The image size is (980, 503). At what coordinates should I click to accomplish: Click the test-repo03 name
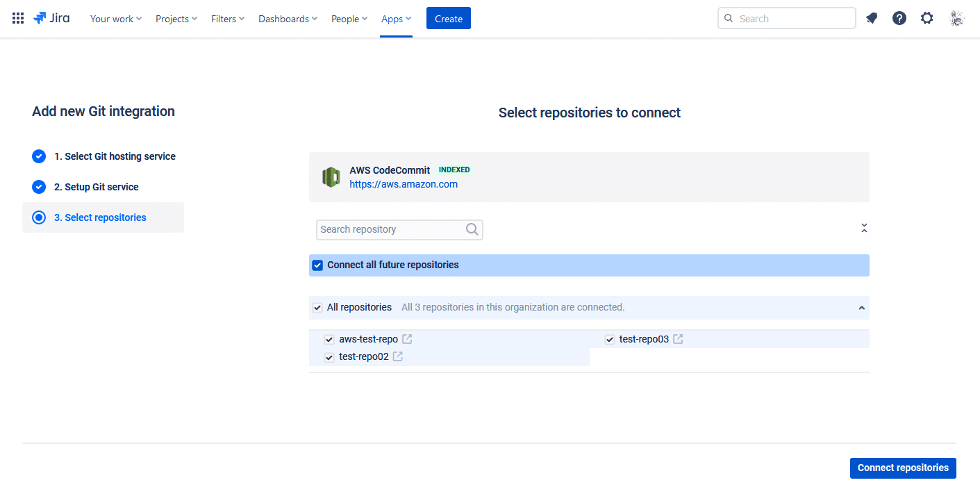(x=644, y=339)
